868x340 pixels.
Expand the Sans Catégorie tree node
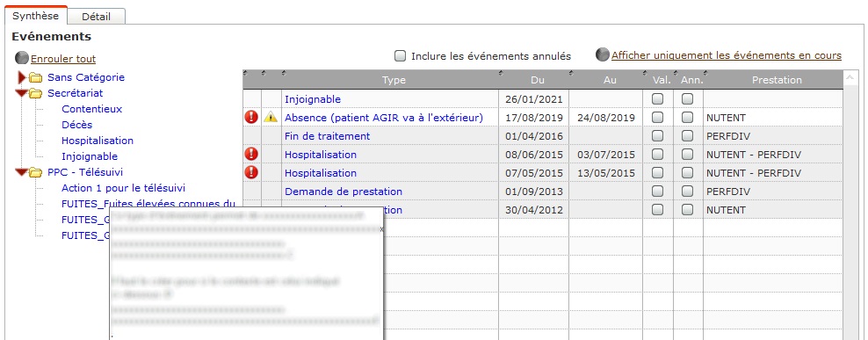pyautogui.click(x=22, y=77)
